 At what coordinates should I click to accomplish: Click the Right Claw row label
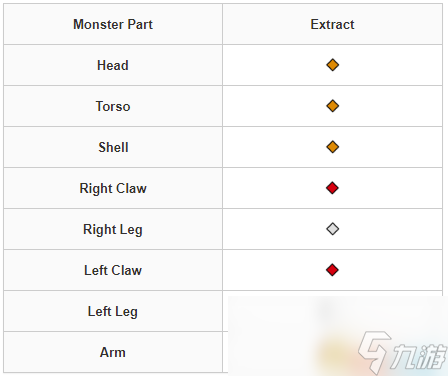(x=113, y=188)
